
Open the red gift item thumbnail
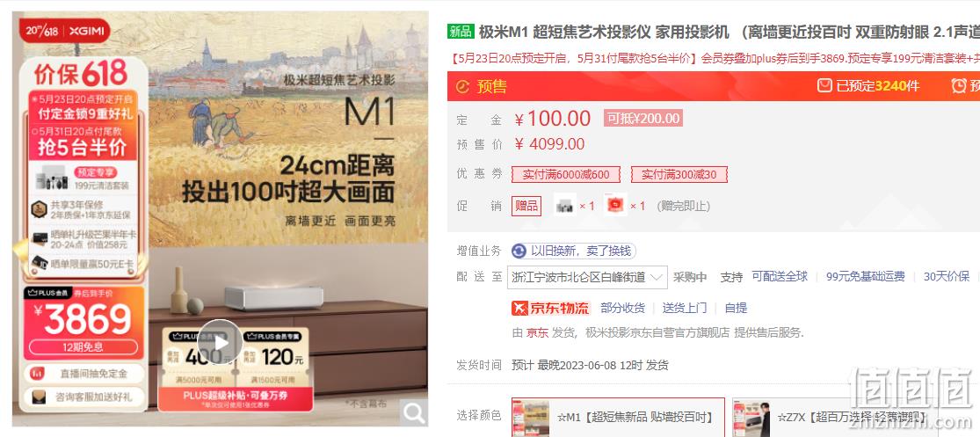point(615,205)
